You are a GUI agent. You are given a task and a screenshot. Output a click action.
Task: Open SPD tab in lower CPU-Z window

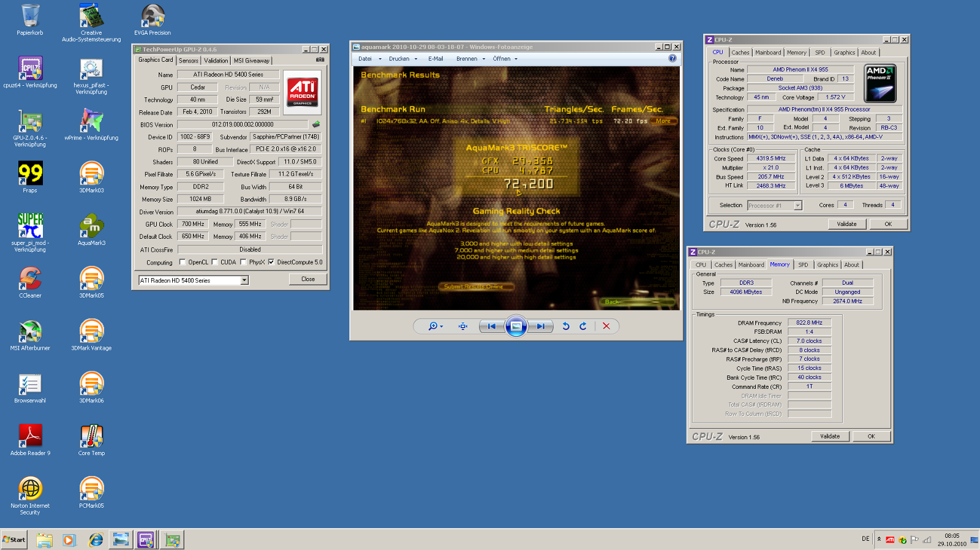tap(803, 265)
